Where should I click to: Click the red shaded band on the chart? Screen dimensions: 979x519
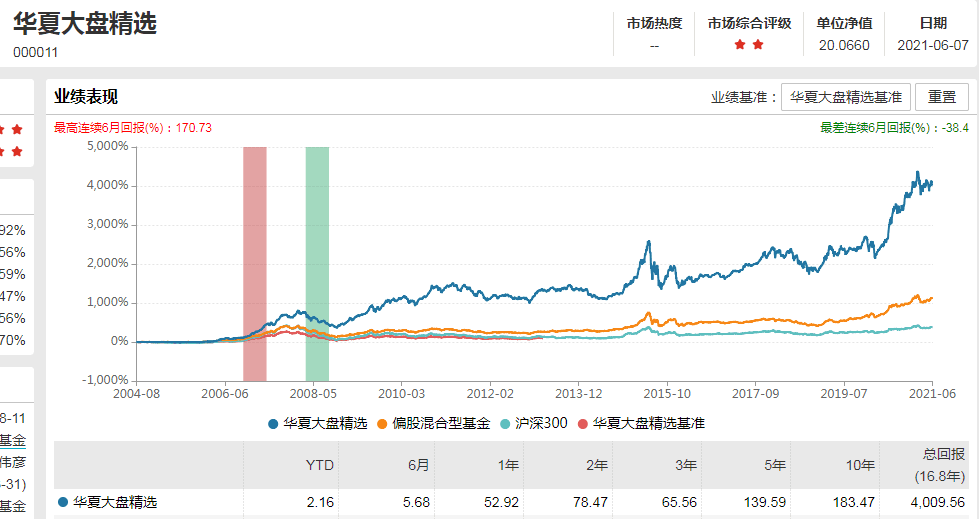coord(255,260)
